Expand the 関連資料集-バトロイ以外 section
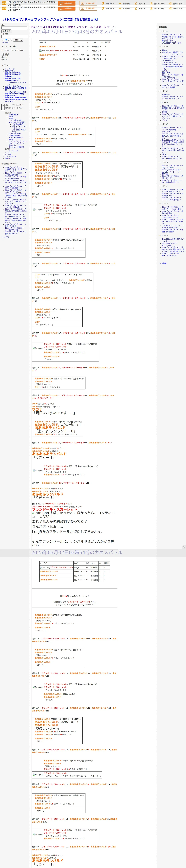186x868 pixels. click(x=3, y=109)
